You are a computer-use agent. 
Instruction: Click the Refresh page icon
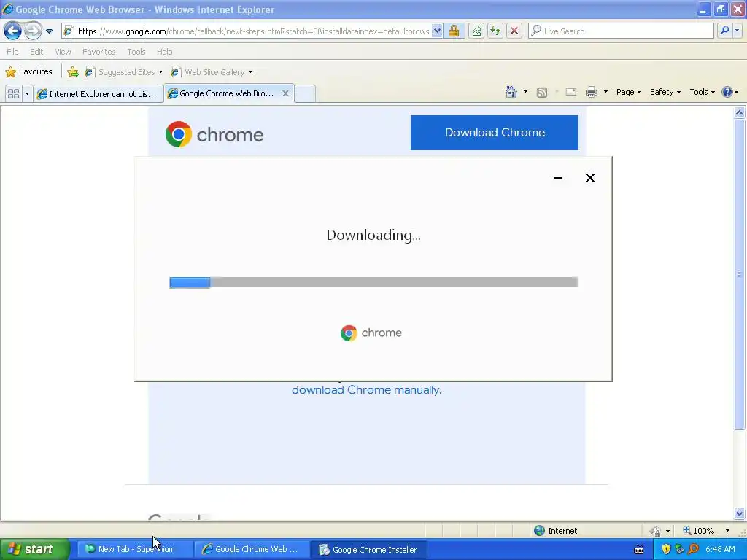pyautogui.click(x=495, y=31)
